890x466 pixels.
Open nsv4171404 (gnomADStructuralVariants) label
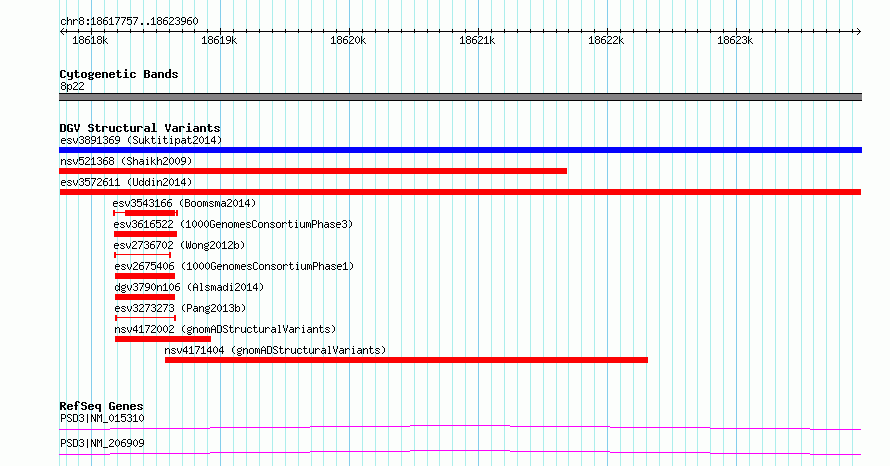click(x=275, y=350)
